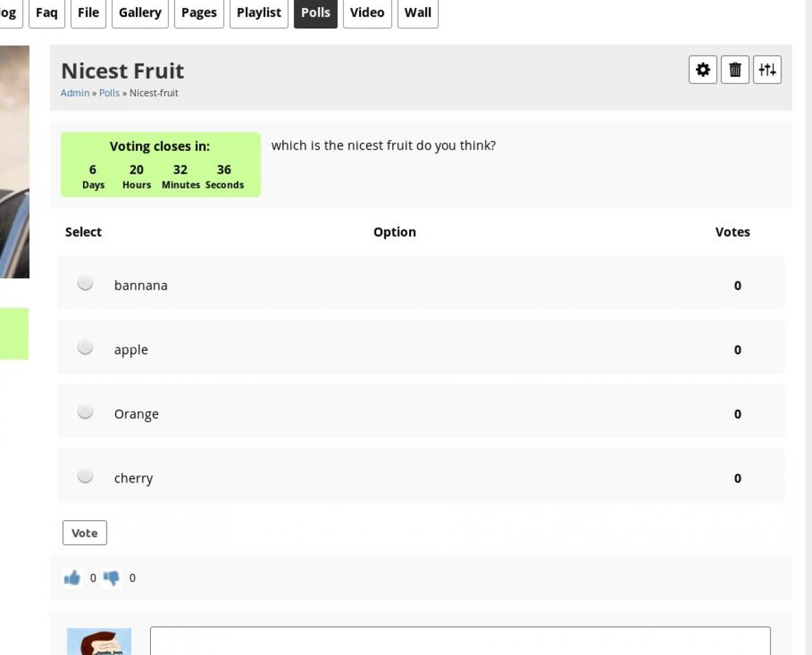Click thumbs up like icon
The height and width of the screenshot is (655, 812).
point(72,578)
